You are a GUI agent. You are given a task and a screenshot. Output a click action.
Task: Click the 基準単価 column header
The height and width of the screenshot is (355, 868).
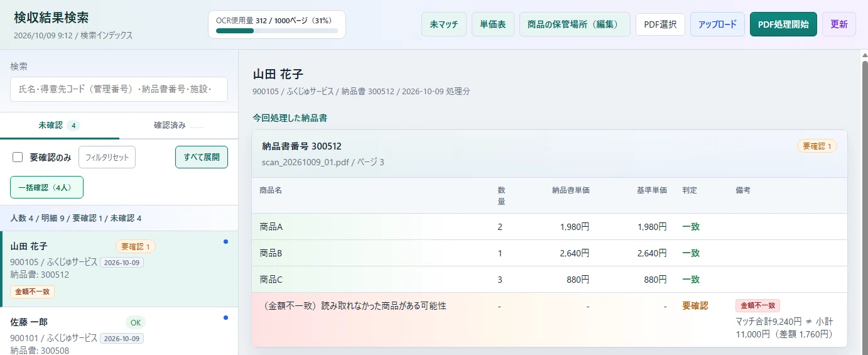click(x=651, y=190)
